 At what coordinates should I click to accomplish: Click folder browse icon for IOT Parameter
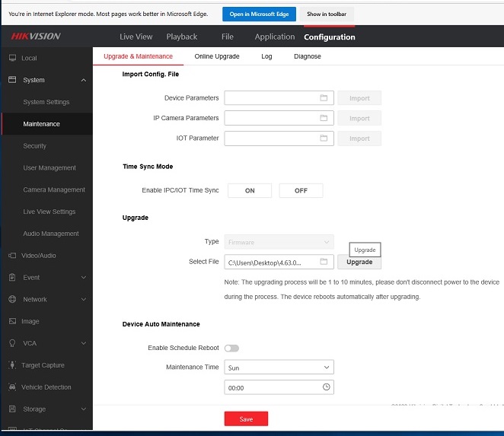pos(324,138)
